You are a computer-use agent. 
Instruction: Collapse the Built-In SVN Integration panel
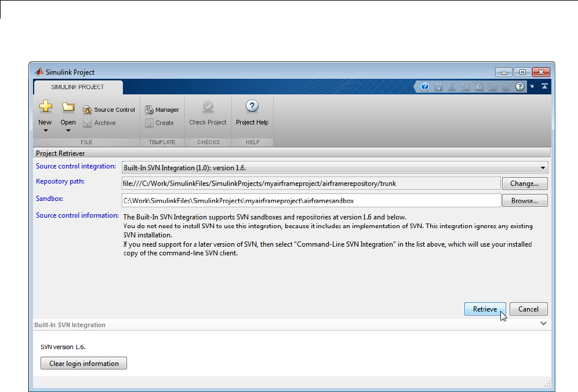click(543, 324)
